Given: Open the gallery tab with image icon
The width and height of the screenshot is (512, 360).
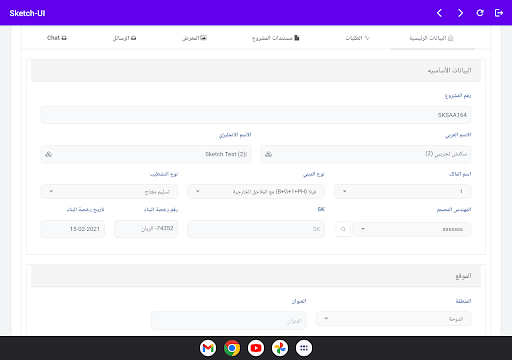Looking at the screenshot, I should click(x=194, y=38).
